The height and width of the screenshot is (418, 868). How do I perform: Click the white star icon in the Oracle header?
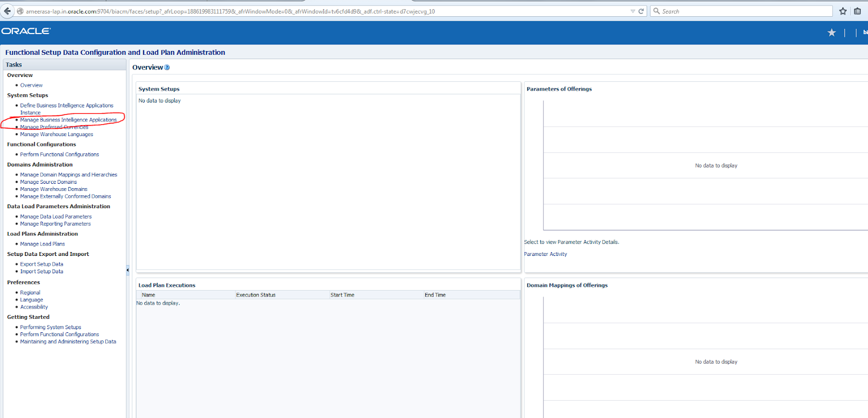point(832,33)
